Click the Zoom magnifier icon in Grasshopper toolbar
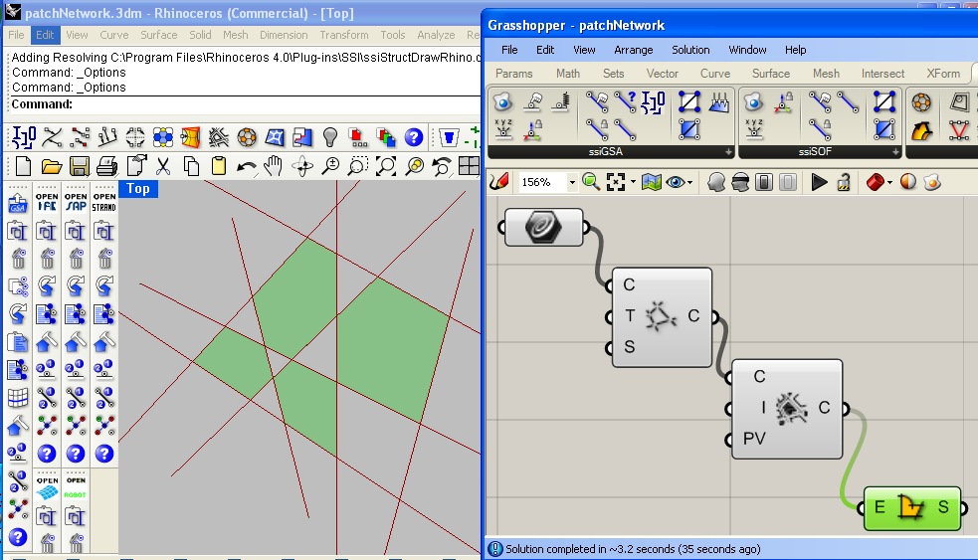 [x=590, y=182]
